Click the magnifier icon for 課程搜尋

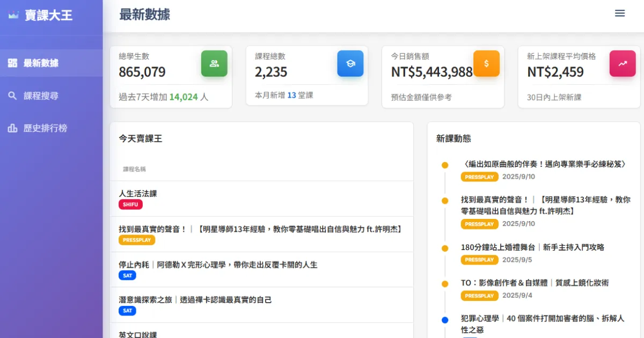pos(12,96)
